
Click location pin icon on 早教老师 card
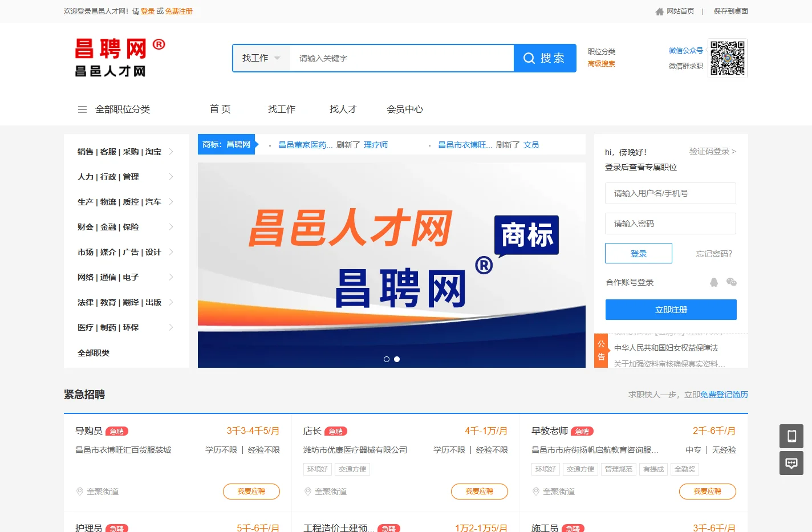pyautogui.click(x=536, y=492)
